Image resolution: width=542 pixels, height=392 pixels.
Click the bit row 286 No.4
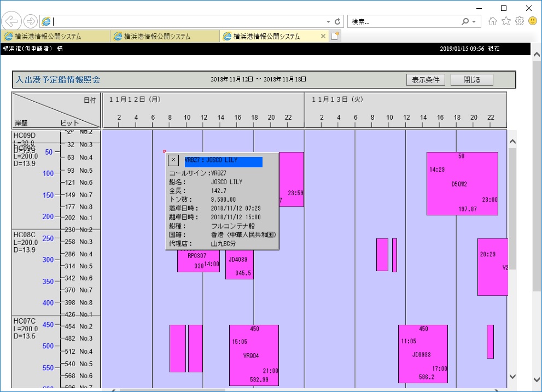point(78,254)
